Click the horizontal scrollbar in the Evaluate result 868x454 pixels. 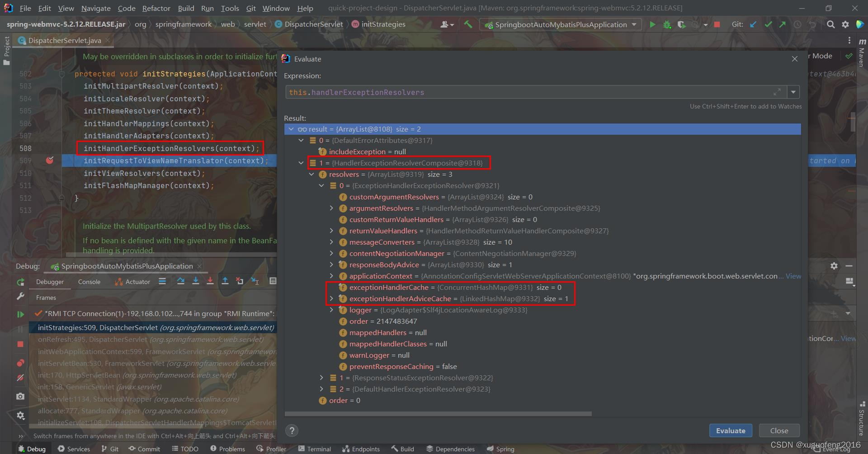[x=438, y=414]
